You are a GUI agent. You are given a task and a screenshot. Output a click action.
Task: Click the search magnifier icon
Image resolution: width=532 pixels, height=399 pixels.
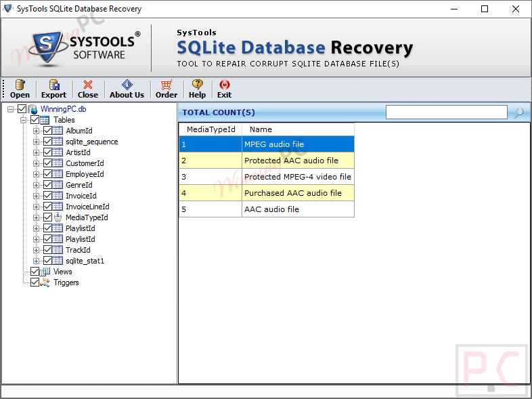[x=518, y=112]
